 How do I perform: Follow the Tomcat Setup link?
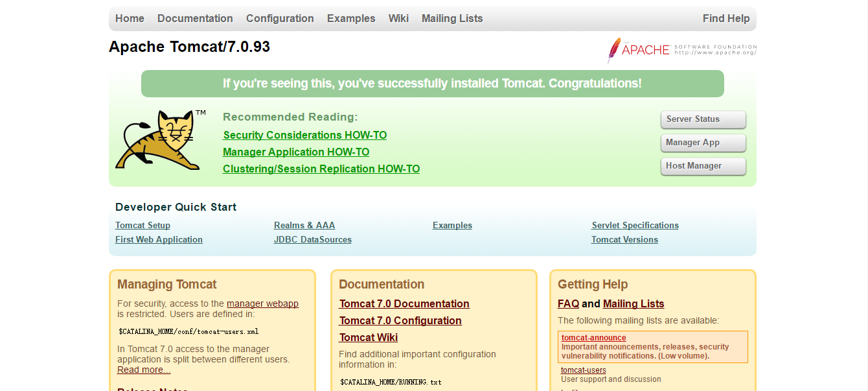(x=143, y=226)
